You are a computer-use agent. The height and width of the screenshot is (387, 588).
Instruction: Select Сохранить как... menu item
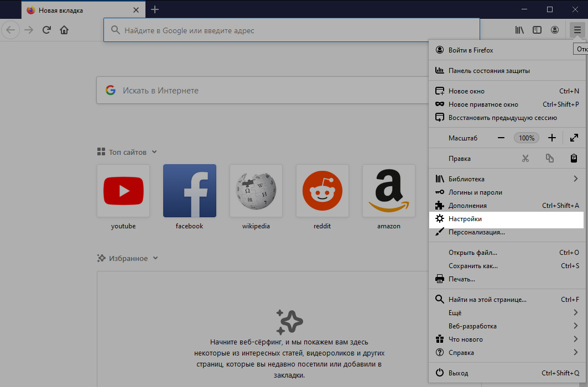(506, 265)
